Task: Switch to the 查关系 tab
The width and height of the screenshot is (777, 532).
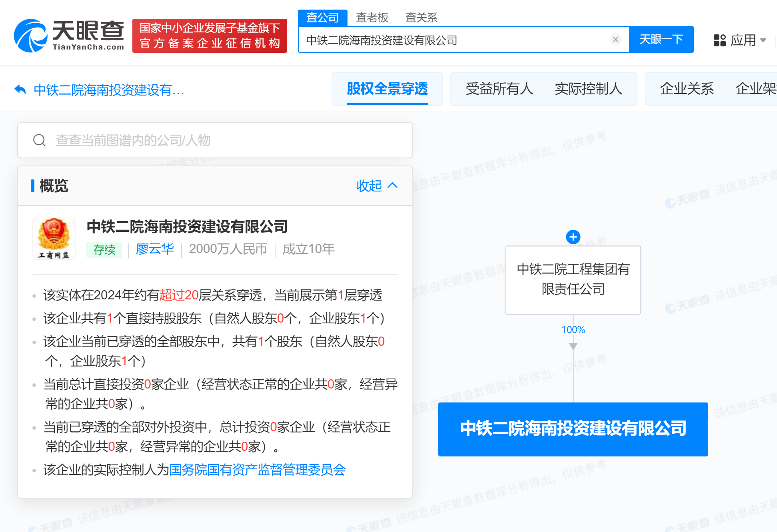Action: click(x=421, y=18)
